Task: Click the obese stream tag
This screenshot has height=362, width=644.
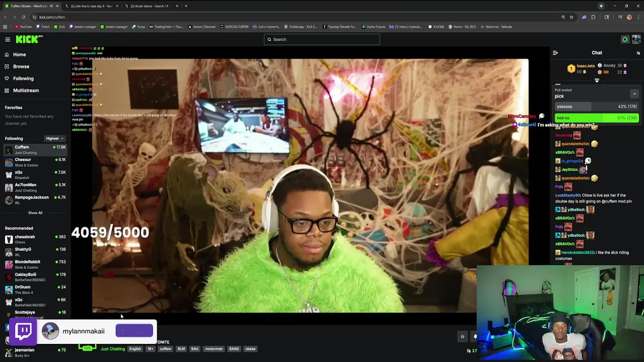Action: (250, 349)
